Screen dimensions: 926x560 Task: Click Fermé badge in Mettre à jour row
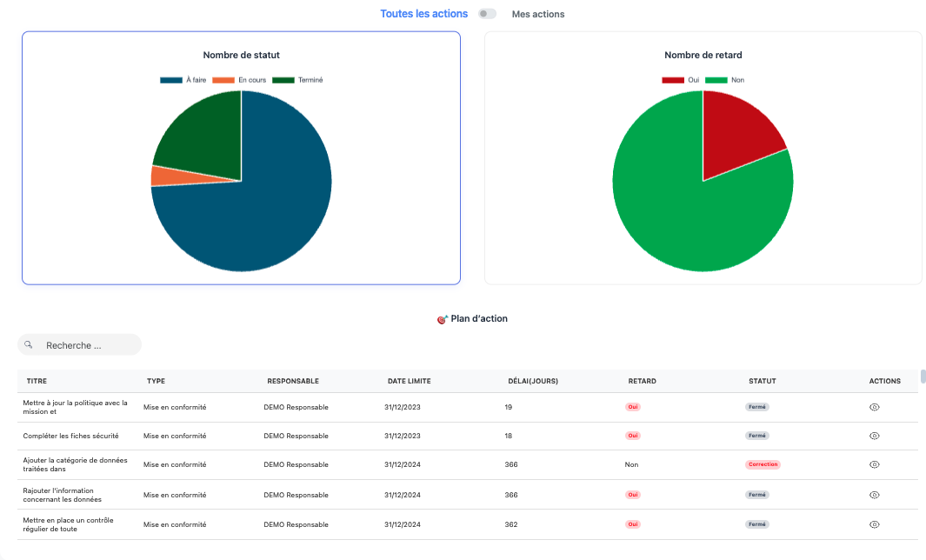(x=757, y=407)
